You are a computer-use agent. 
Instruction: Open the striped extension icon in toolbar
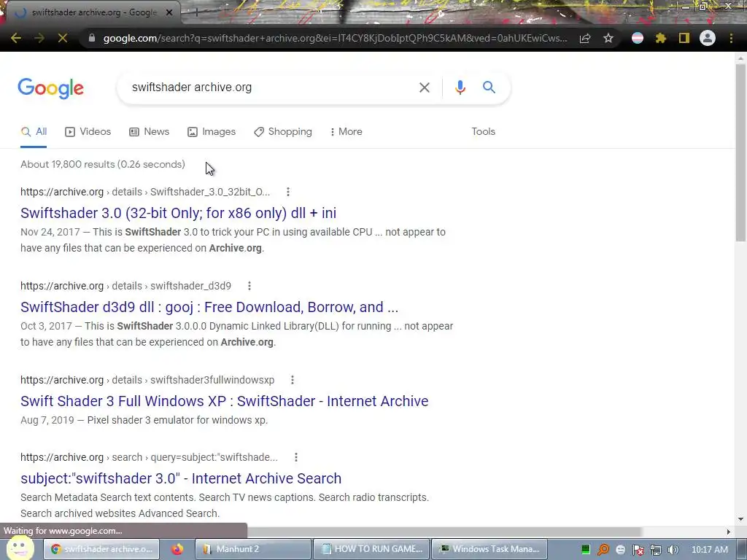[638, 38]
